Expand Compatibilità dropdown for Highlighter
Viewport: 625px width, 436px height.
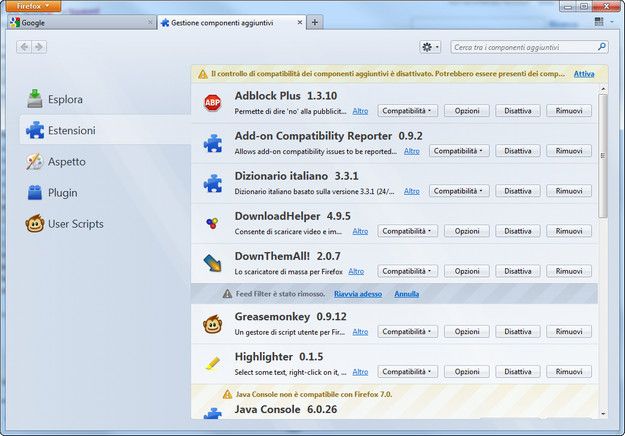pyautogui.click(x=407, y=372)
